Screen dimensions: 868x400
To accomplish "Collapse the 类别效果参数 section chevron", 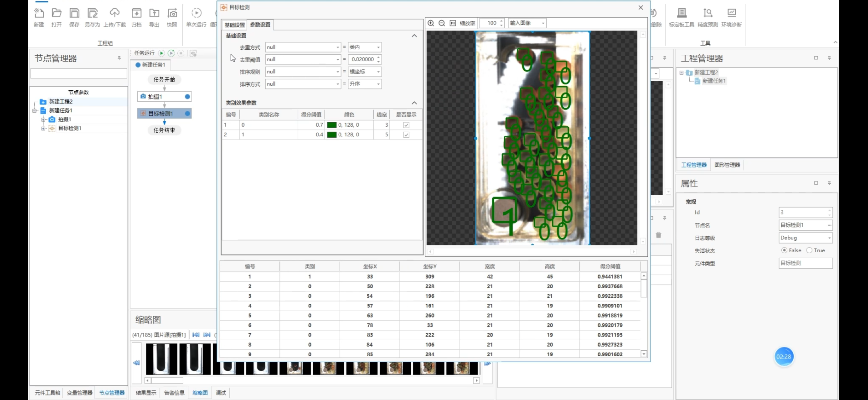I will click(414, 103).
